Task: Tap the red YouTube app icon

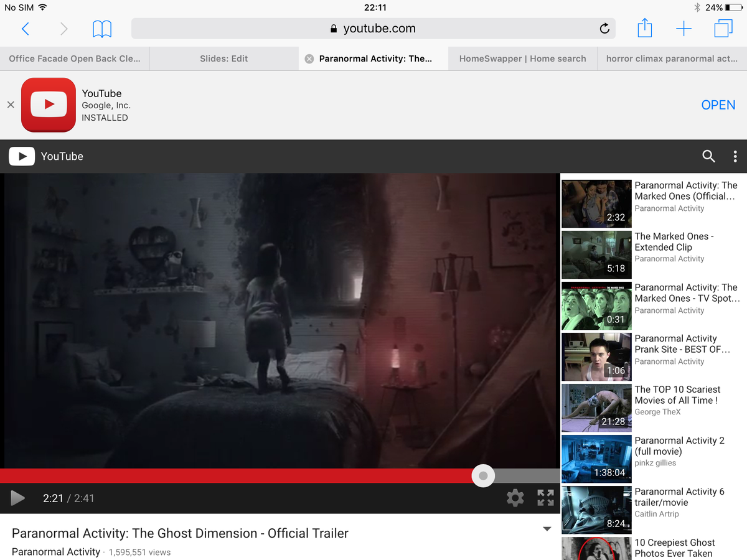Action: (x=49, y=105)
